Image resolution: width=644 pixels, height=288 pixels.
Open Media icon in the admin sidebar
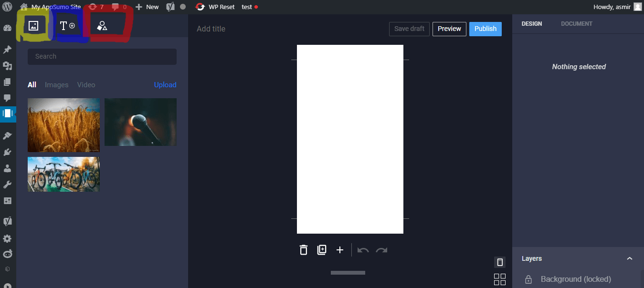pos(7,66)
